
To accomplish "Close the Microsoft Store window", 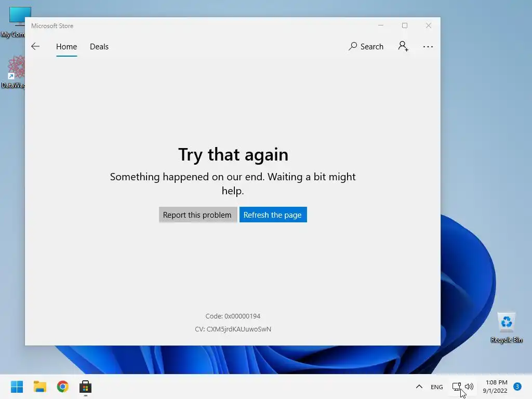I will [x=429, y=25].
